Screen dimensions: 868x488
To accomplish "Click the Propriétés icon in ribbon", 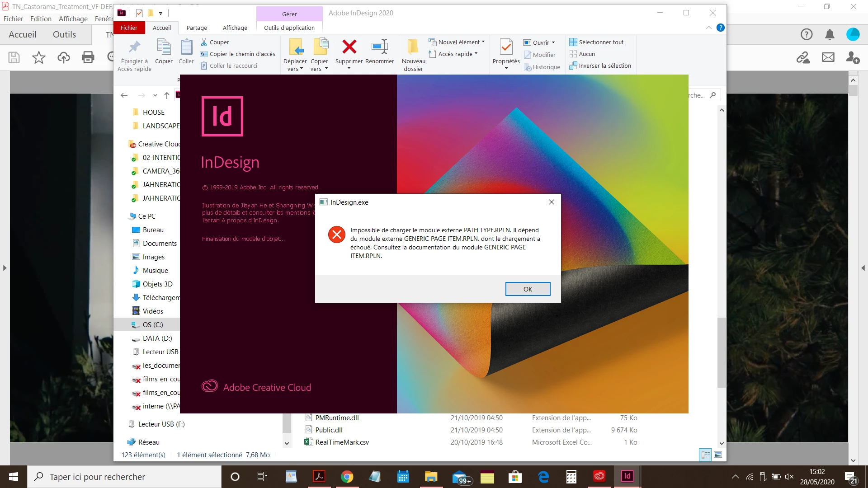I will [x=506, y=47].
